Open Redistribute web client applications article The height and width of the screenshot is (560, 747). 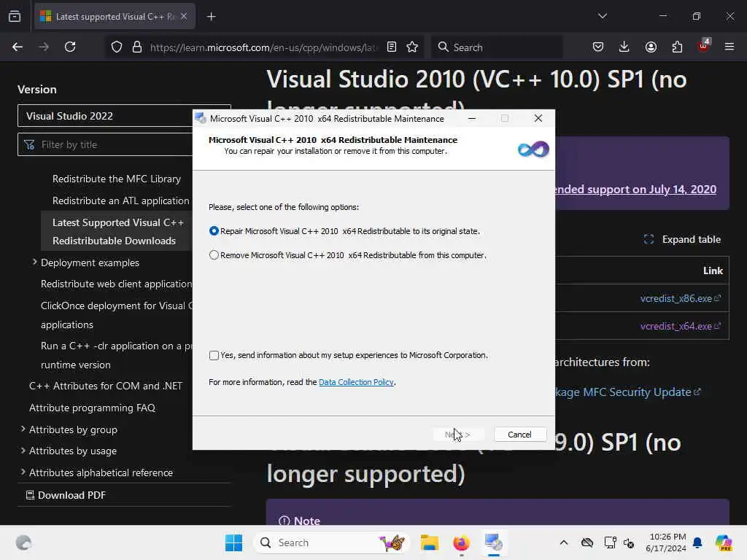pos(116,284)
